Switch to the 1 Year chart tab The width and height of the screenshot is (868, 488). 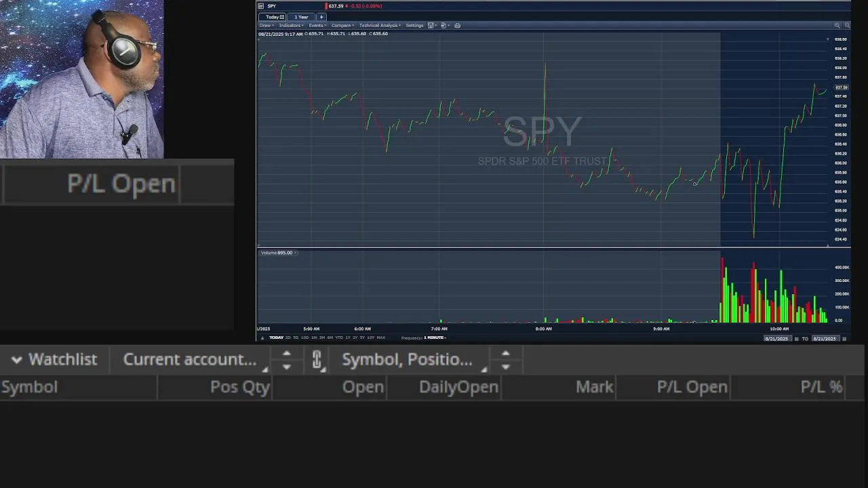(x=301, y=17)
